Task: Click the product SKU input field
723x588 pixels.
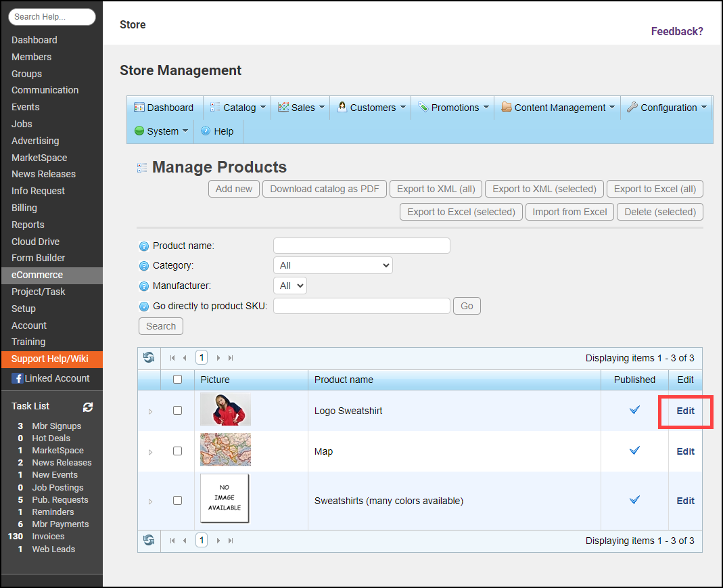Action: pyautogui.click(x=362, y=306)
